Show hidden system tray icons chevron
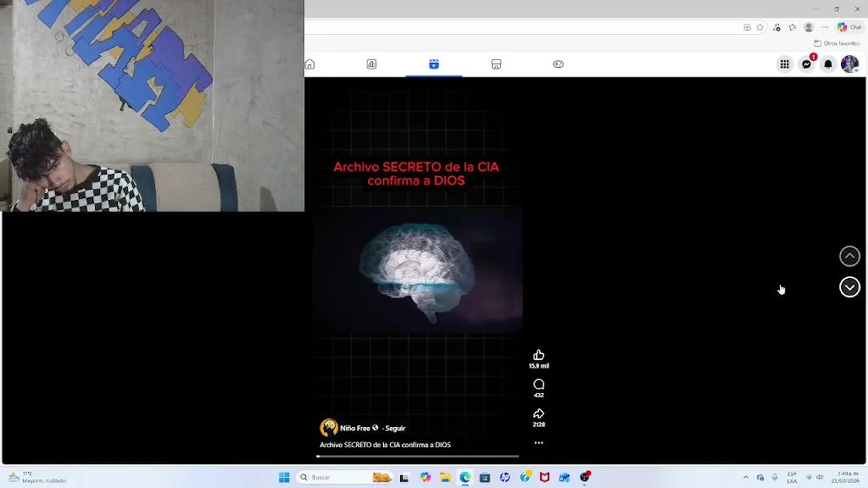Image resolution: width=868 pixels, height=488 pixels. click(x=746, y=477)
